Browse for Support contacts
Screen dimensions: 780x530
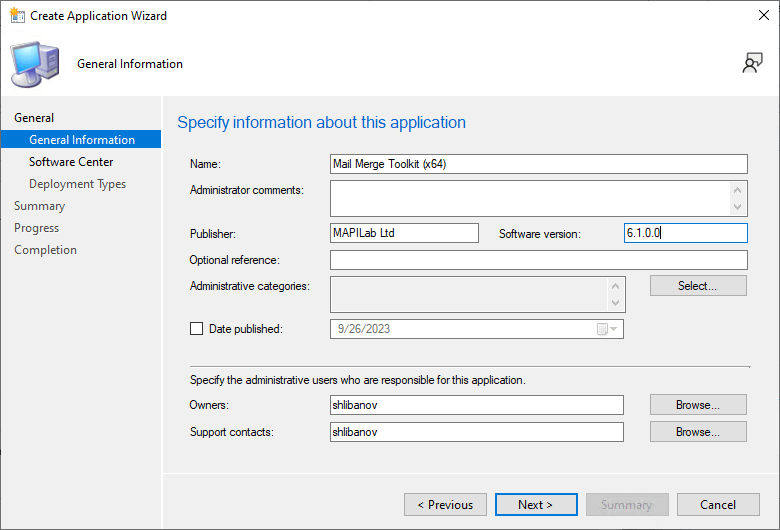click(x=698, y=432)
